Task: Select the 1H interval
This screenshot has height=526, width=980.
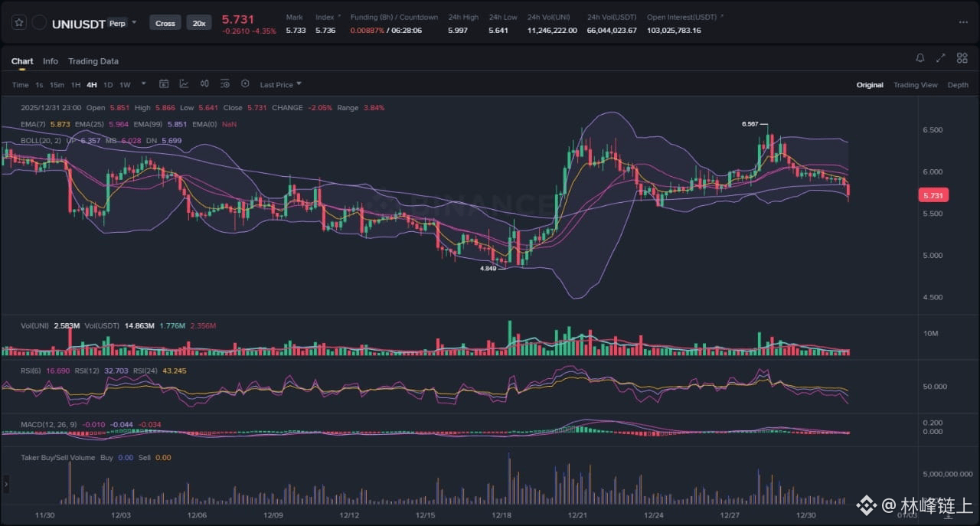Action: (76, 85)
